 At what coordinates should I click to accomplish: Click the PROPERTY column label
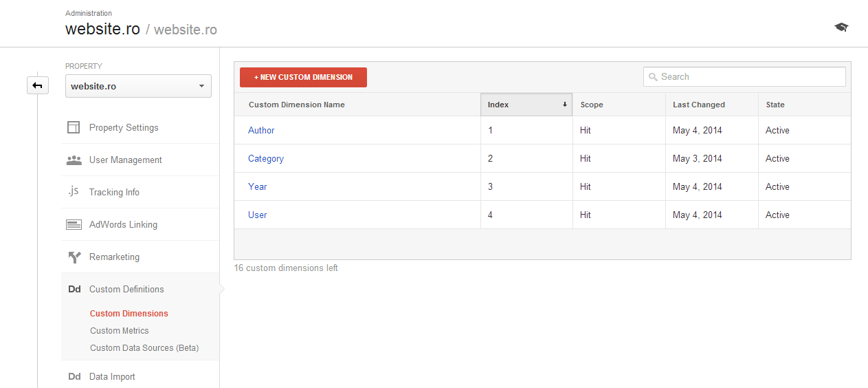pyautogui.click(x=84, y=66)
